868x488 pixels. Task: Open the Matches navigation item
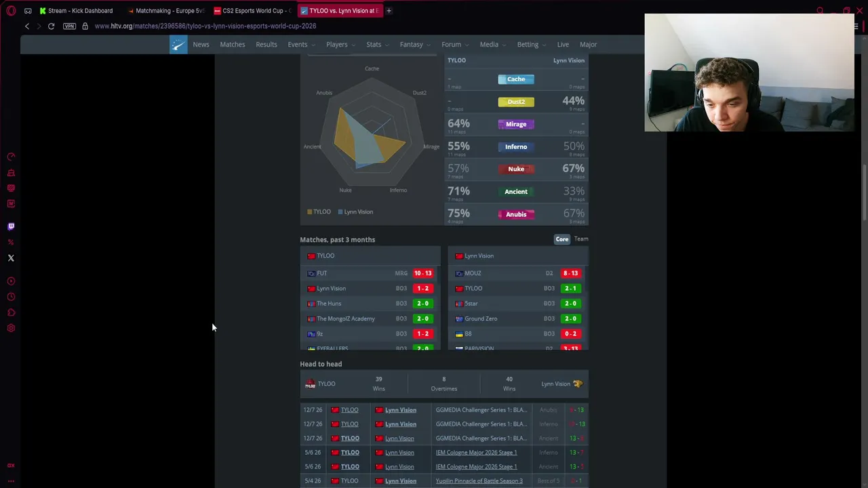coord(233,45)
